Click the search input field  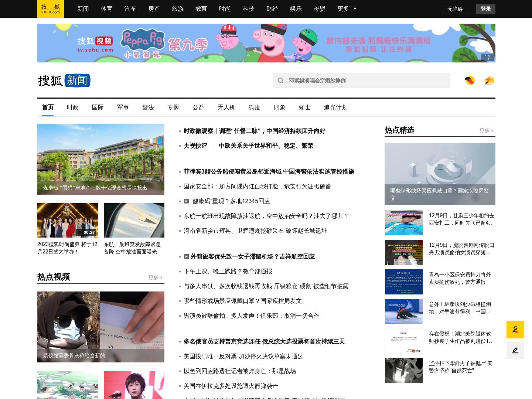[x=361, y=81]
